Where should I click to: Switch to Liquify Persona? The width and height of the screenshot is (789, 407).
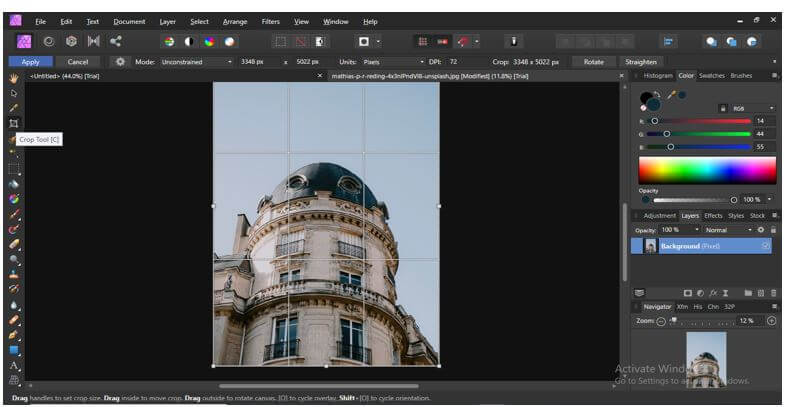coord(49,41)
